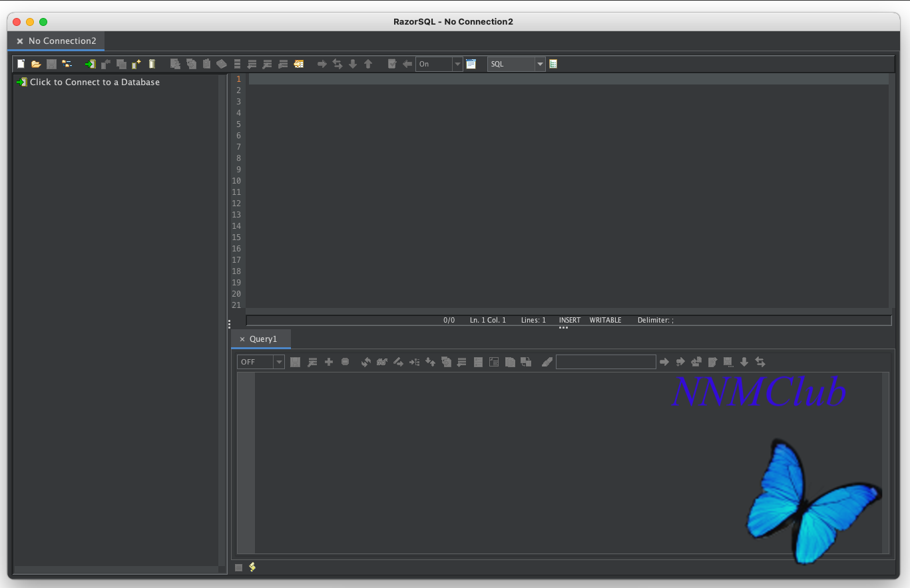Open the OFF dropdown in results toolbar
Viewport: 910px width, 588px height.
(x=260, y=362)
